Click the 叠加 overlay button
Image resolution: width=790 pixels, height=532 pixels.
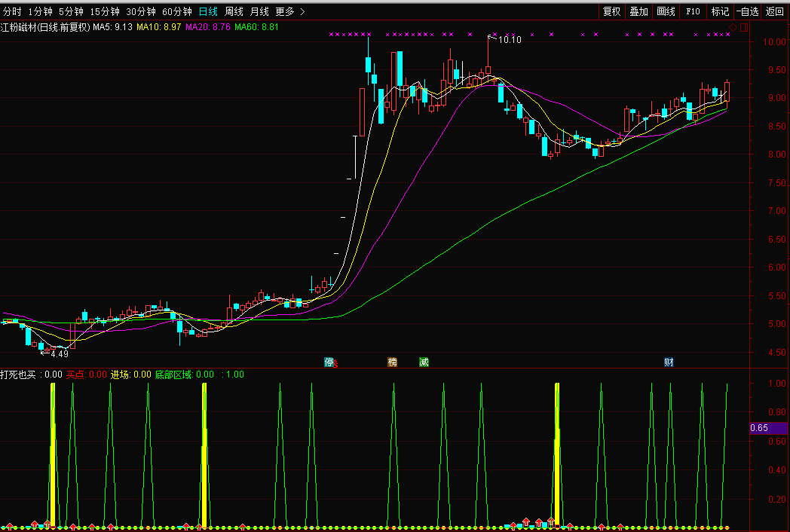638,11
